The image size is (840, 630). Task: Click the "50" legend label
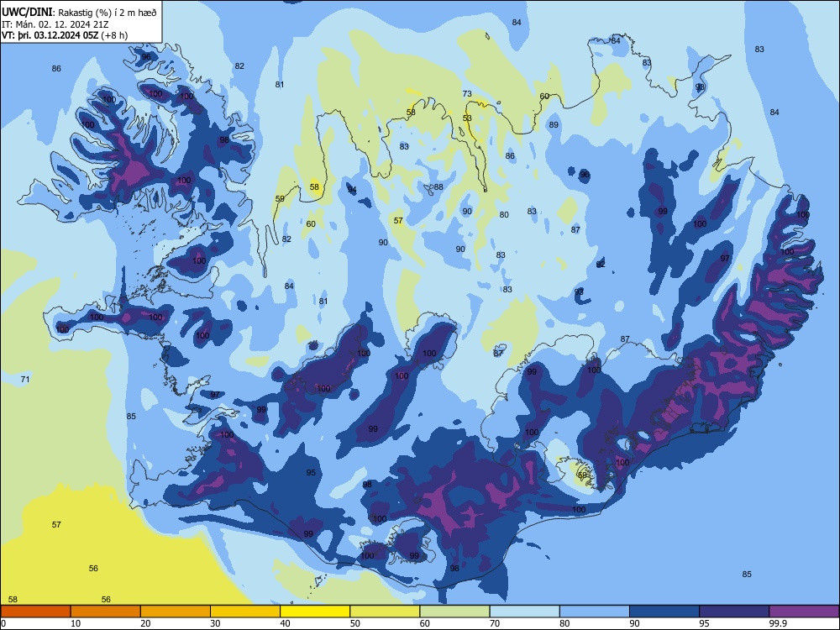tap(355, 623)
